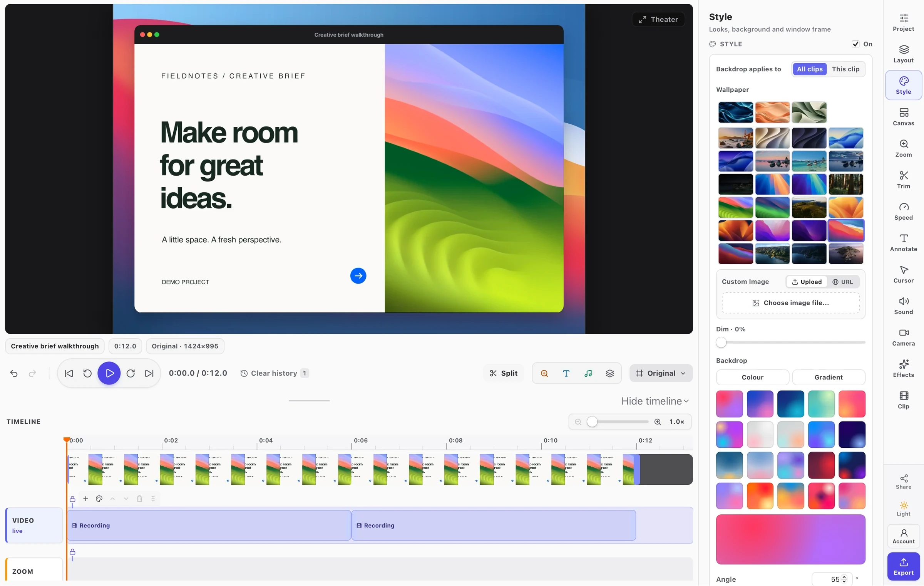The image size is (924, 586).
Task: Open the Trim panel
Action: click(903, 180)
